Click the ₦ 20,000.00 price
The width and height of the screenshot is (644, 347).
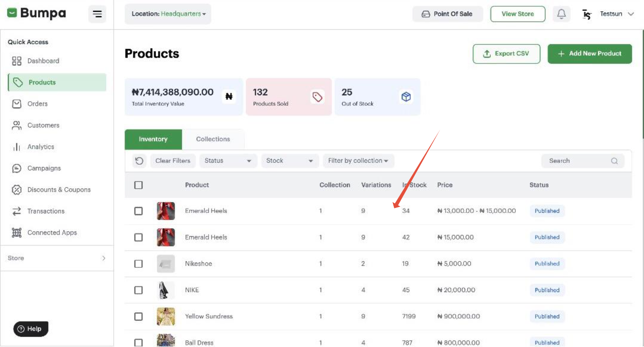point(456,290)
